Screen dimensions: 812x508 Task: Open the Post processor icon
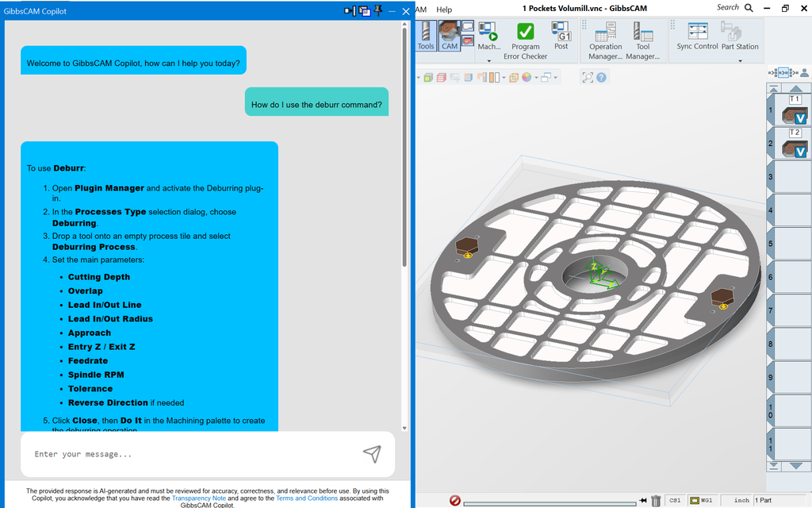point(561,36)
